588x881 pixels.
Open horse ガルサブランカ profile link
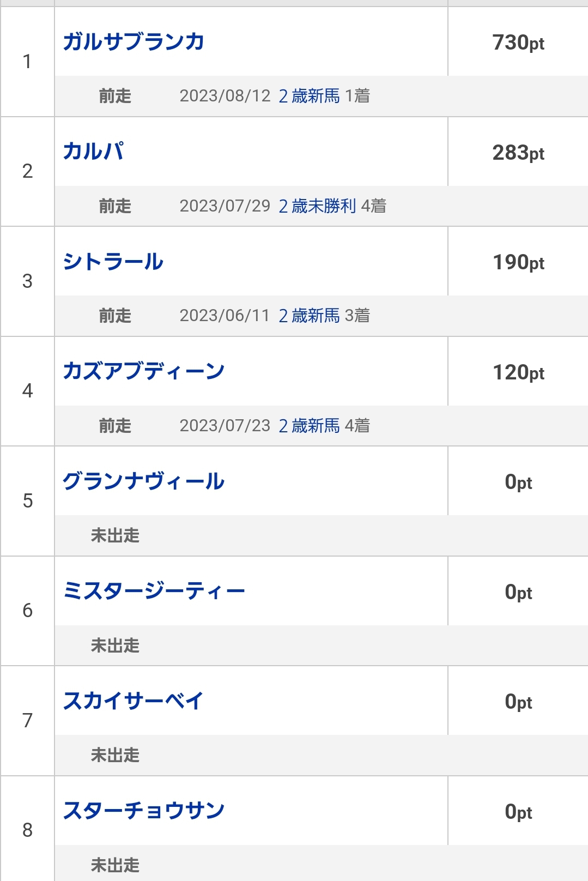[x=134, y=42]
